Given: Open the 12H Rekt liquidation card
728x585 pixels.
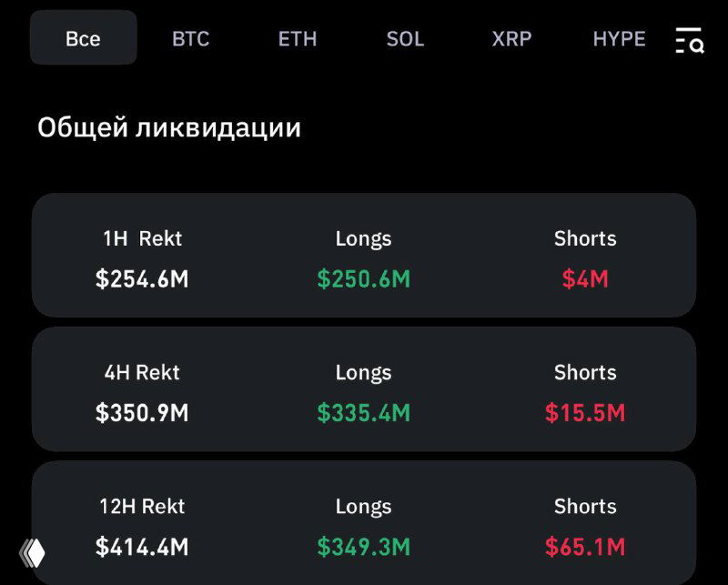Looking at the screenshot, I should tap(364, 525).
